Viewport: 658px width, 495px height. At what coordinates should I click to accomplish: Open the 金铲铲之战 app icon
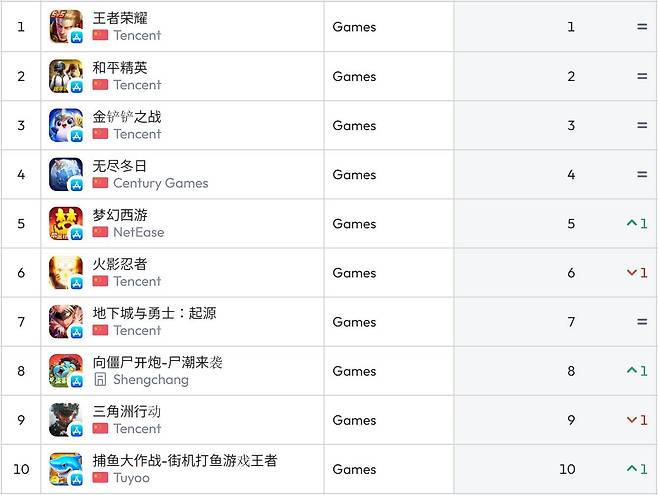[x=65, y=125]
